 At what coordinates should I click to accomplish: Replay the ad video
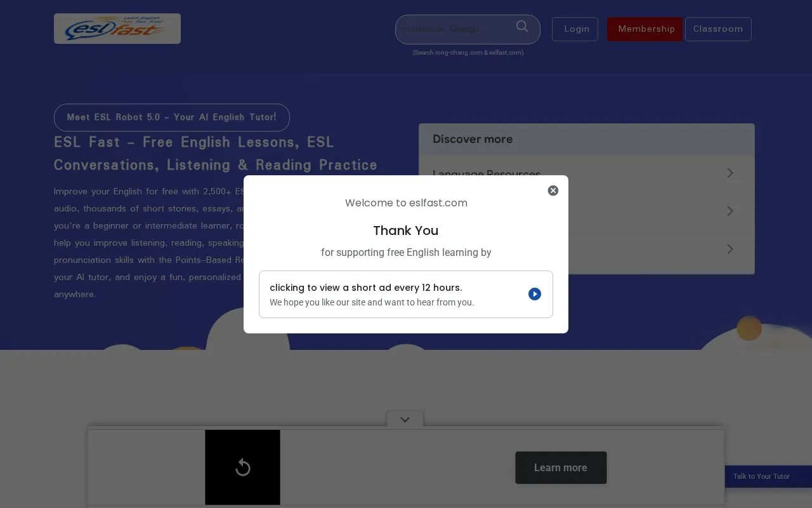(x=242, y=468)
